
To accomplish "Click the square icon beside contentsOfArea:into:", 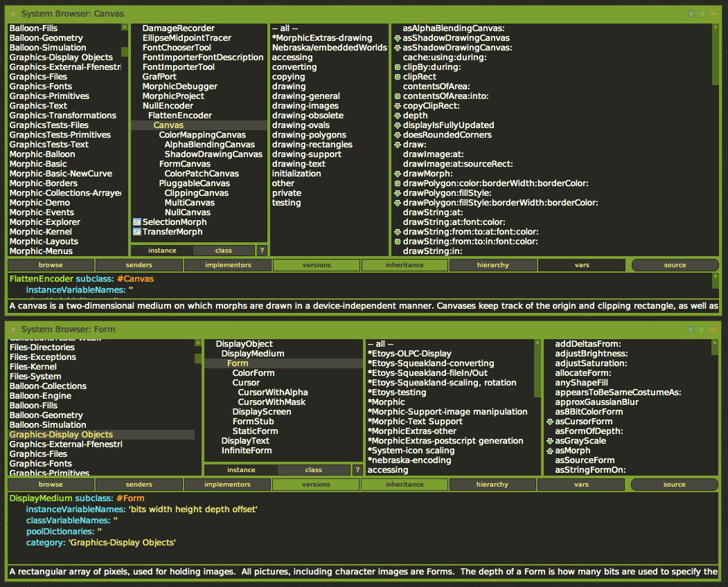I will click(398, 96).
